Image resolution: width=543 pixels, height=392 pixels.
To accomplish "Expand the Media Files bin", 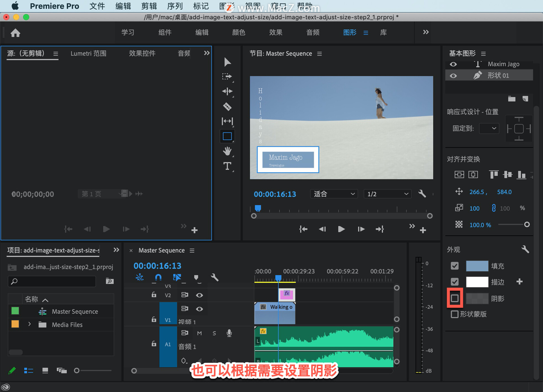I will click(x=29, y=324).
